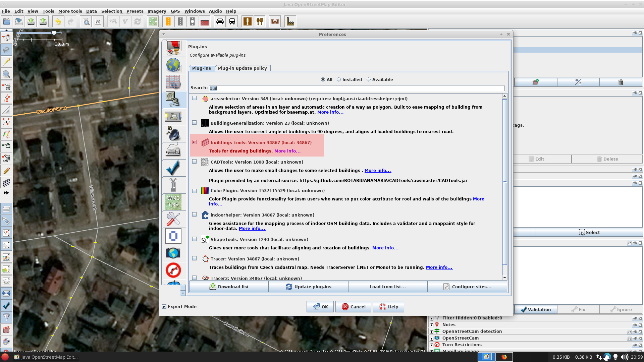Select the remote control preferences icon
Viewport: 644px width, 362px height.
click(x=173, y=185)
